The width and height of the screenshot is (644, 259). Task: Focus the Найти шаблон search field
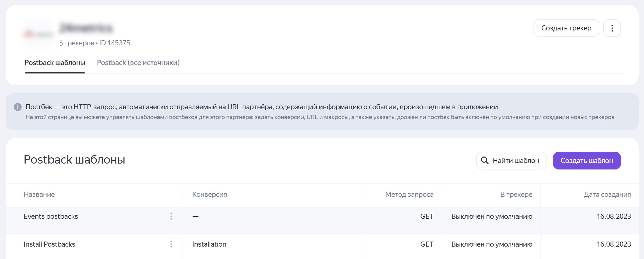516,161
